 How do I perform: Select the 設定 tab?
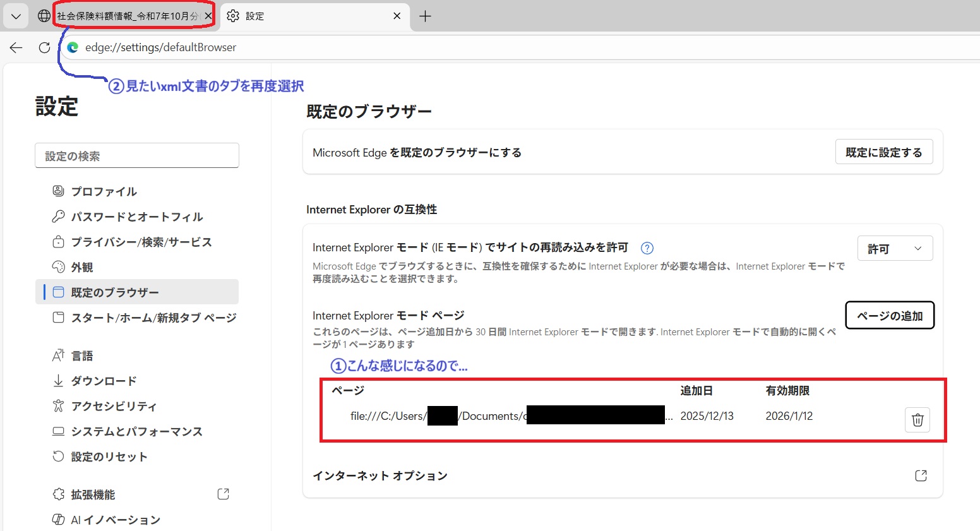(x=303, y=16)
